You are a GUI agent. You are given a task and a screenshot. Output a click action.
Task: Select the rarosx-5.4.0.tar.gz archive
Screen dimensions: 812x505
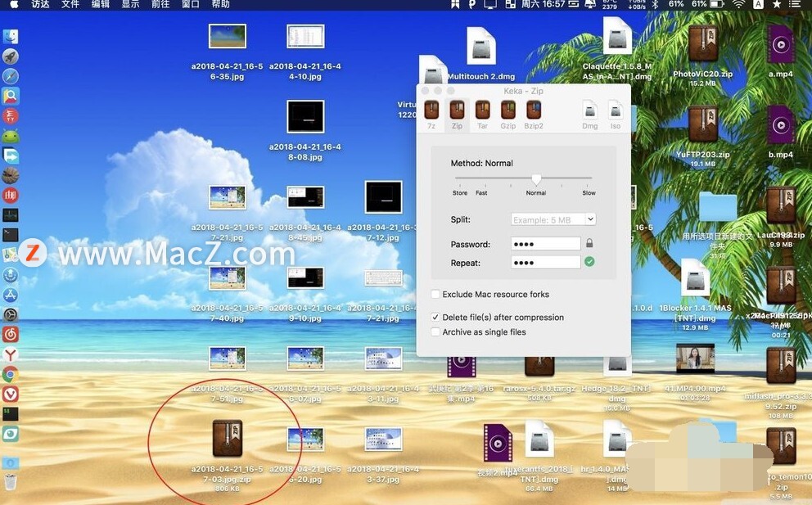point(539,366)
